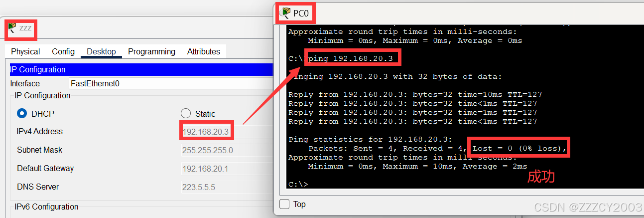
Task: Switch to the Attributes tab
Action: [203, 51]
